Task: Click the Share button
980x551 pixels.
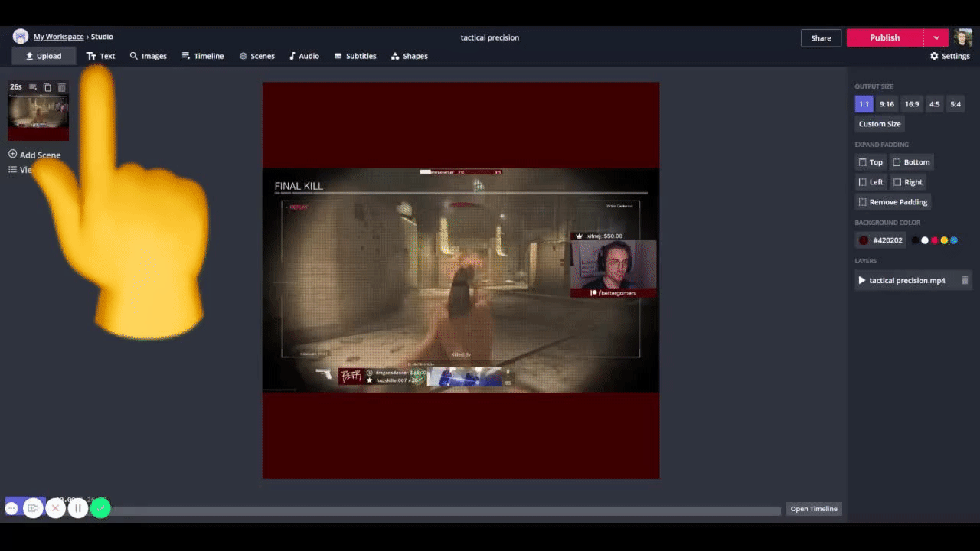Action: click(821, 37)
